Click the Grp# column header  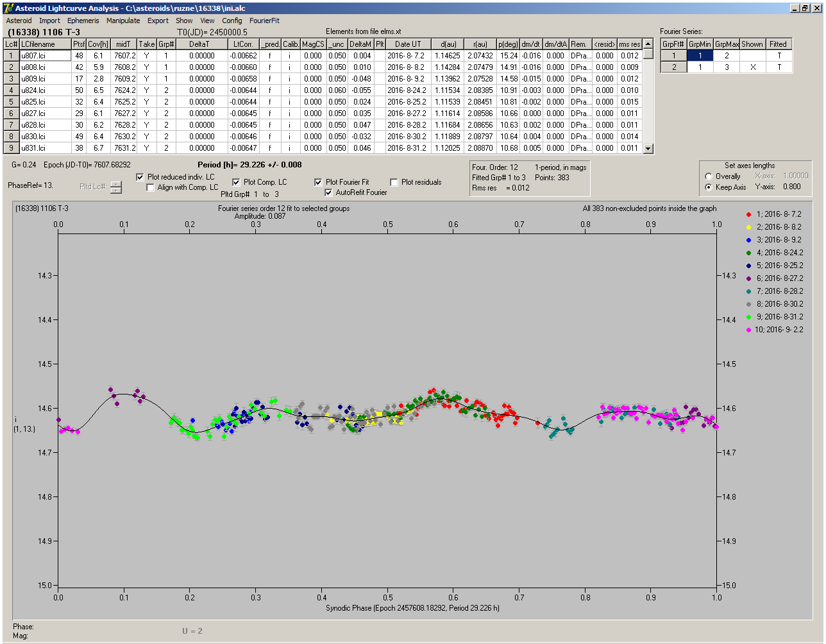(x=166, y=44)
